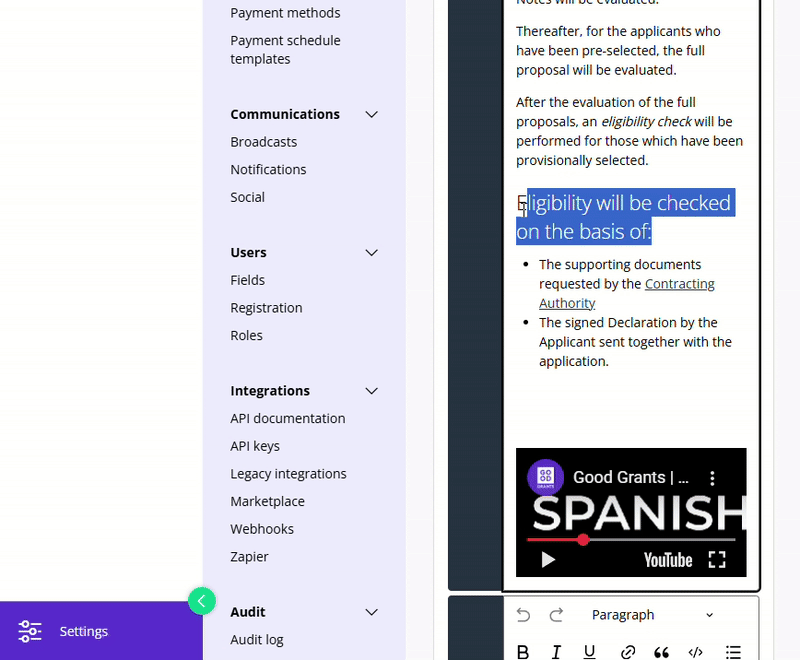Image resolution: width=800 pixels, height=660 pixels.
Task: Undo the last editor action
Action: click(523, 615)
